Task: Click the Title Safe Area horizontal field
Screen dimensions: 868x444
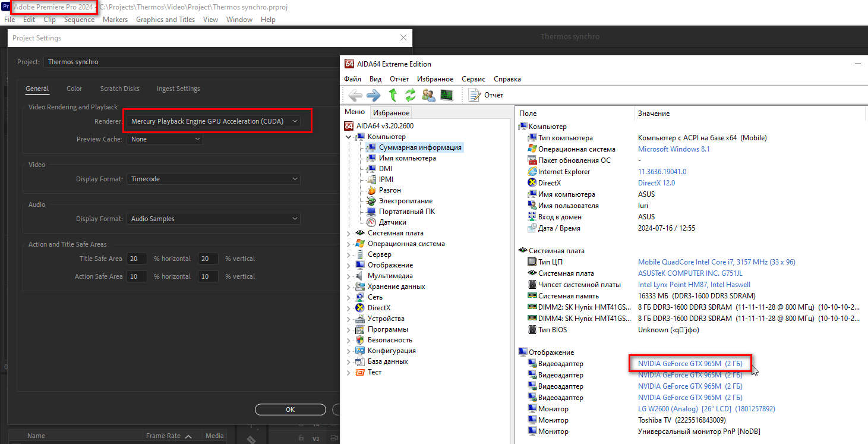Action: 137,259
